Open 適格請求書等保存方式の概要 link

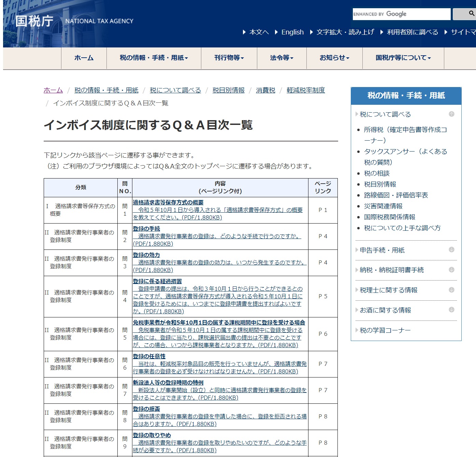tap(168, 202)
